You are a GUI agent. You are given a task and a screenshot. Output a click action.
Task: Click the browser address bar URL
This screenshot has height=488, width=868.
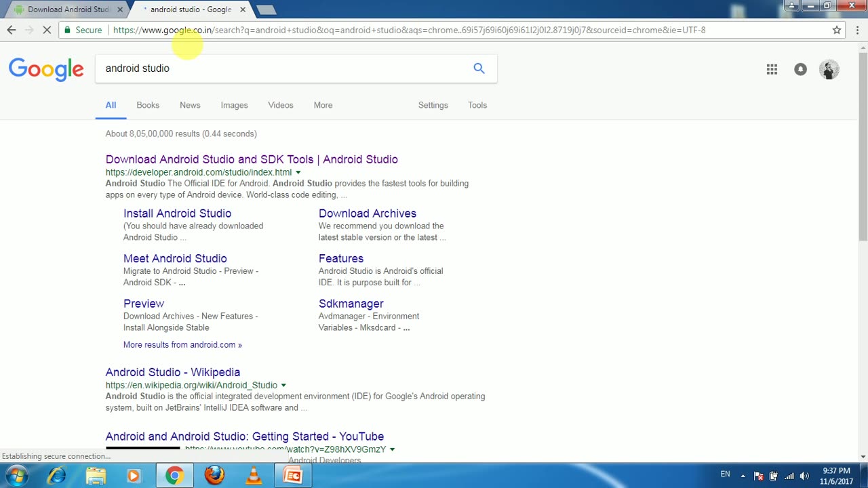409,30
